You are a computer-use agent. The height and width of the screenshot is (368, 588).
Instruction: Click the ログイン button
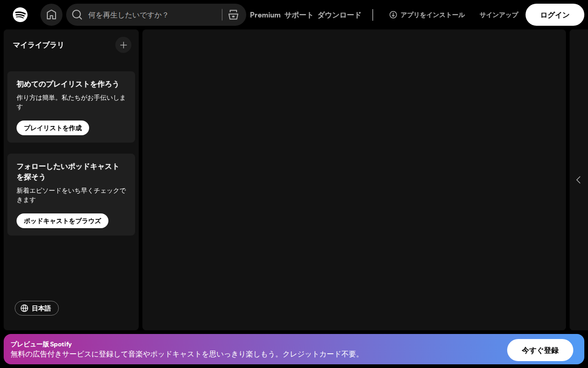pos(555,15)
